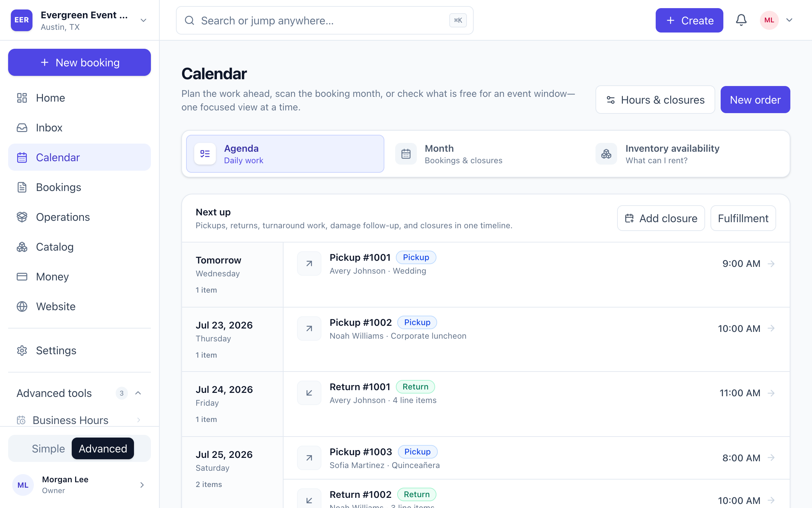
Task: Open Bookings in the sidebar
Action: [80, 187]
